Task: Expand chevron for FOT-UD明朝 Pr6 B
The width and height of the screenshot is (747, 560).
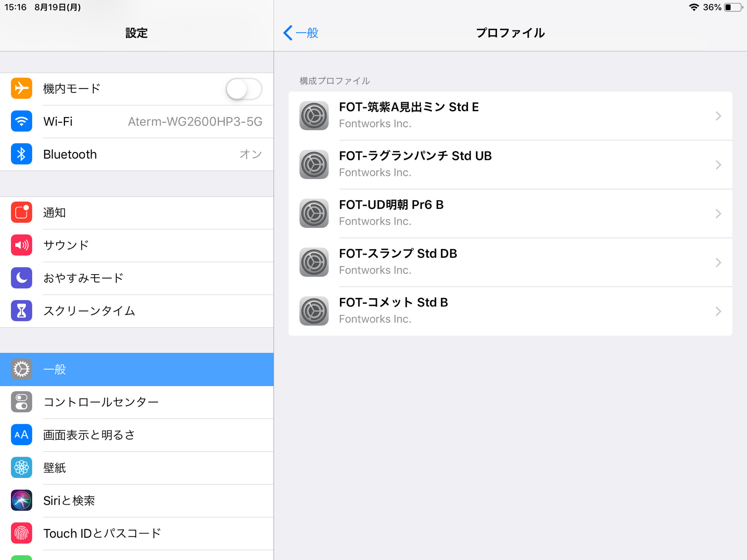Action: tap(718, 213)
